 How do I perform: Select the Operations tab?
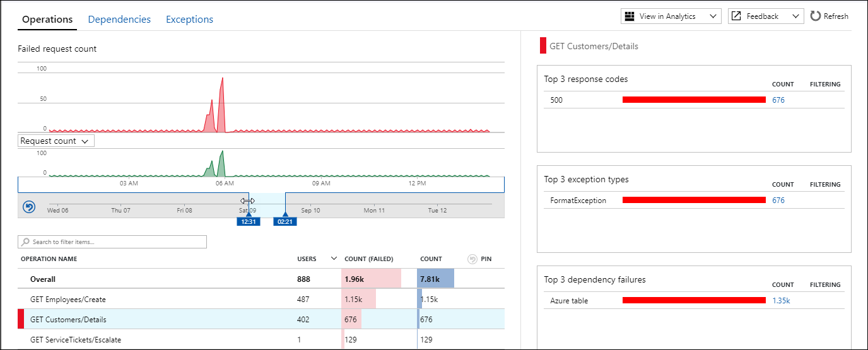[x=47, y=20]
